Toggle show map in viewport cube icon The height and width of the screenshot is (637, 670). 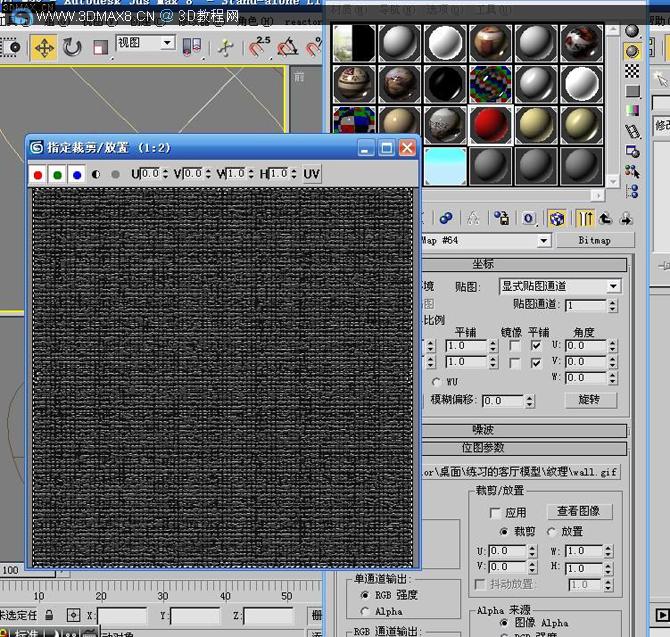click(x=557, y=219)
